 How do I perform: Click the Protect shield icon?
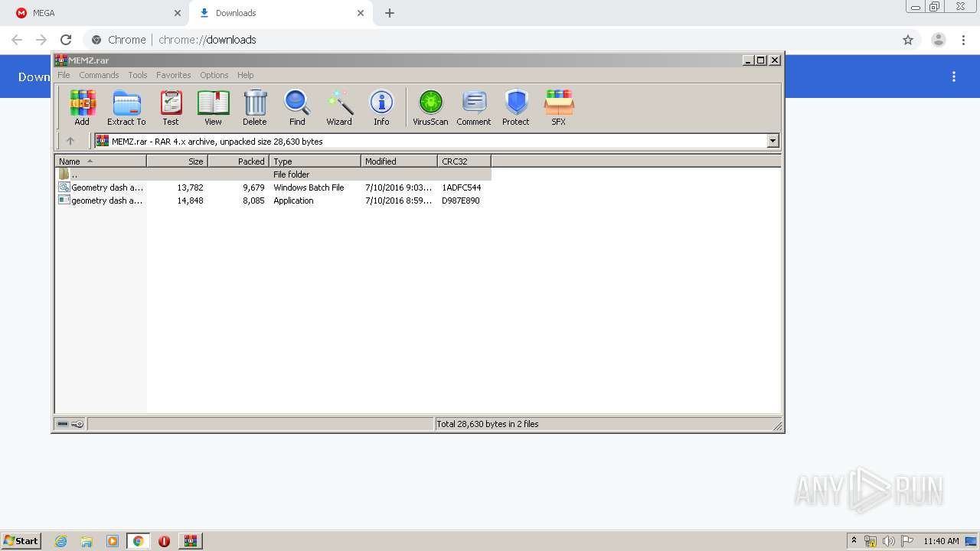tap(516, 107)
